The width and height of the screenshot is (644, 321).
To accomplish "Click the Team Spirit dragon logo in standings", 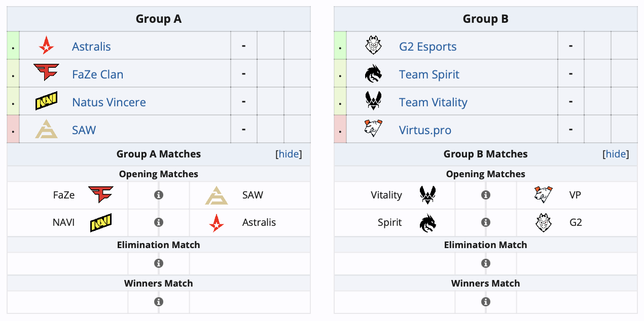I will (373, 74).
